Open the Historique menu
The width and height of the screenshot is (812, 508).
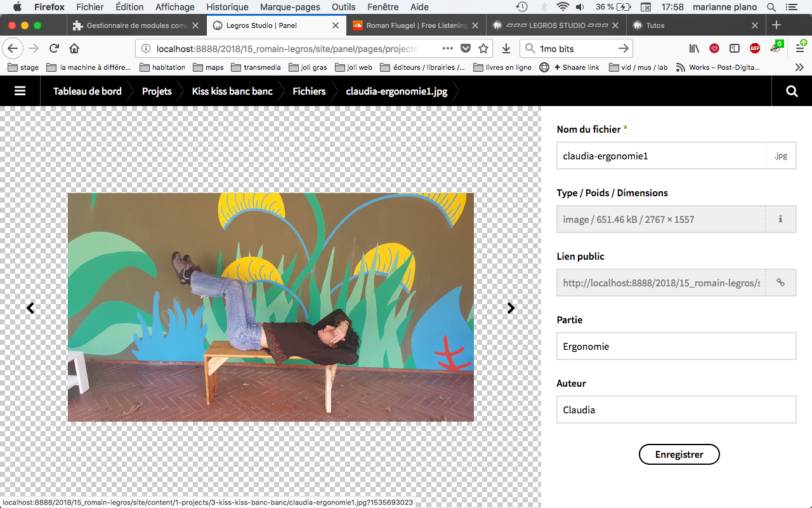[227, 7]
